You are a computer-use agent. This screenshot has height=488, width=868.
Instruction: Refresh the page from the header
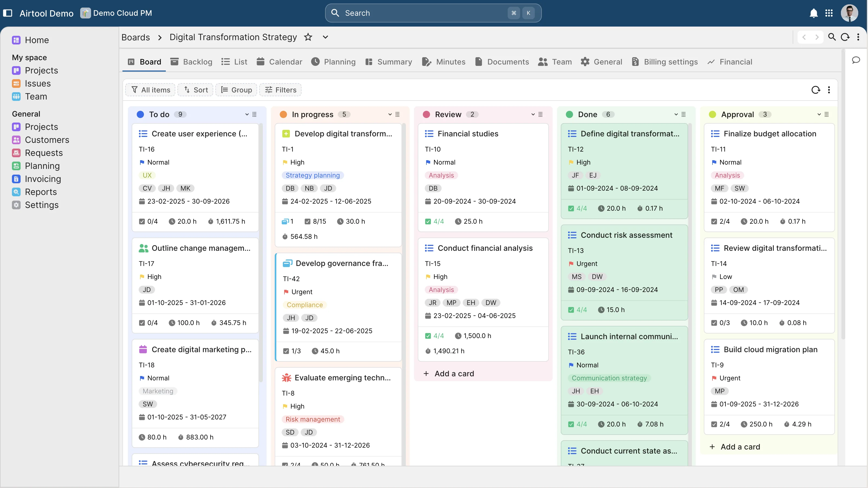coord(845,37)
